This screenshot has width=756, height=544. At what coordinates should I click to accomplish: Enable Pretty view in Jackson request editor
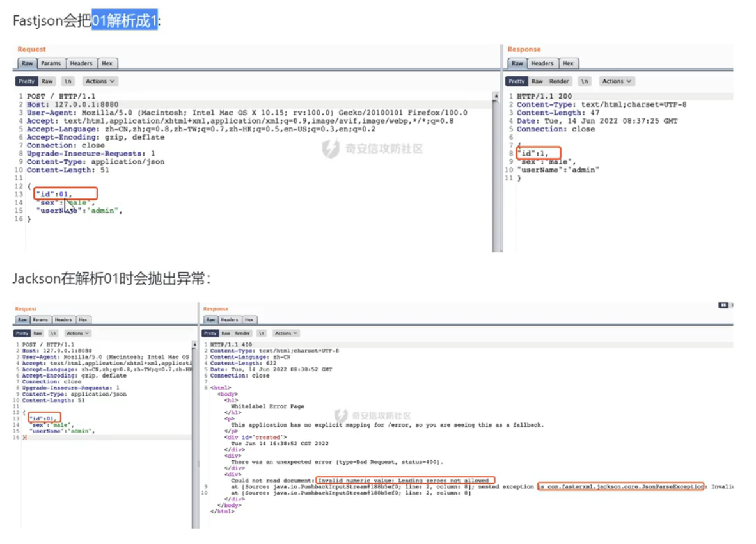22,333
